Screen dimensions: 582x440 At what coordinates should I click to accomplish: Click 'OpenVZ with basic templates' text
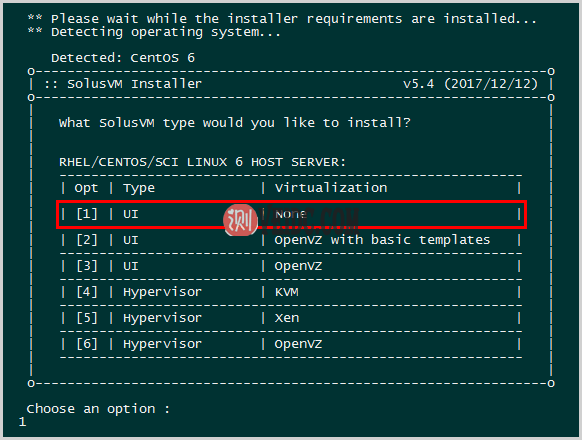point(382,240)
